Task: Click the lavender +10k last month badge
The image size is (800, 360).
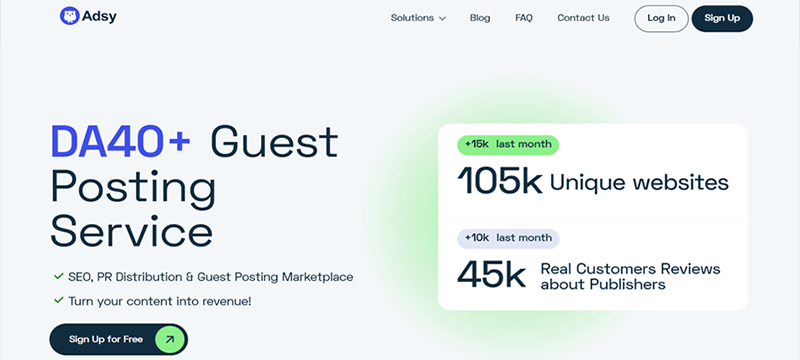Action: point(508,238)
